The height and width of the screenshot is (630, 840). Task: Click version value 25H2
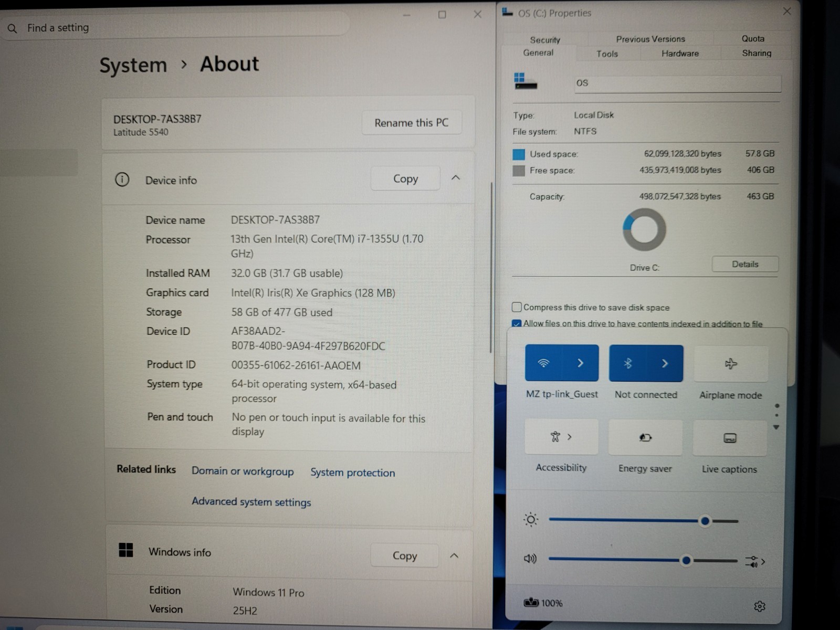point(245,611)
